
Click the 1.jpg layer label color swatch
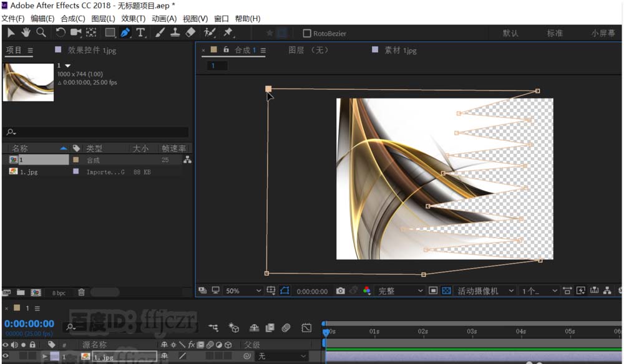[x=54, y=357]
